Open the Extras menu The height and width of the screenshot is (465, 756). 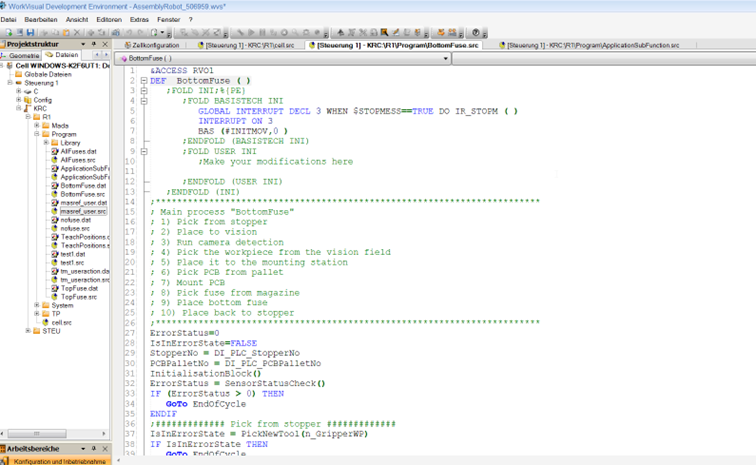pyautogui.click(x=139, y=19)
